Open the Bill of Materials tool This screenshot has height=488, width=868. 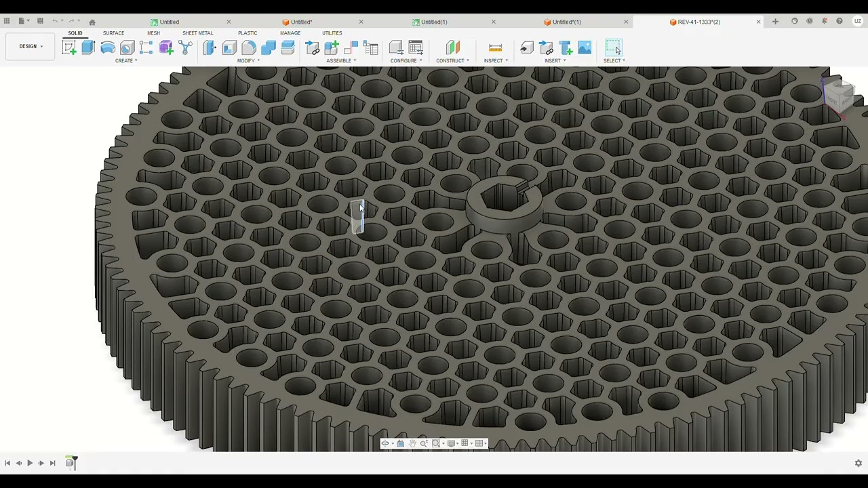click(x=371, y=47)
